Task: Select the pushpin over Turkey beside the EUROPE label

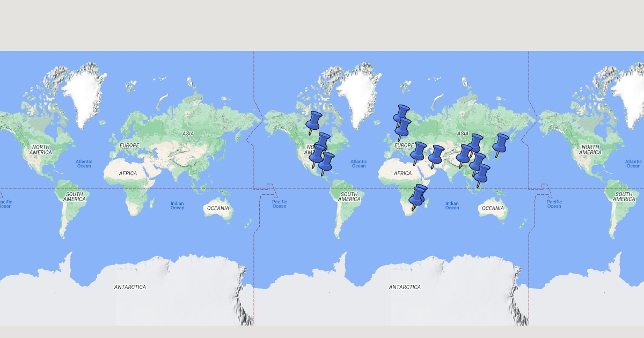Action: 418,153
